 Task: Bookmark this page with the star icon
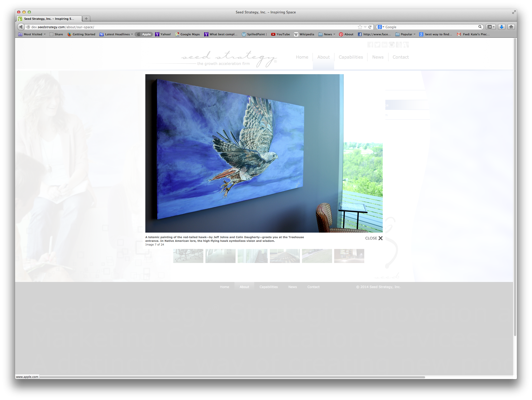coord(360,27)
